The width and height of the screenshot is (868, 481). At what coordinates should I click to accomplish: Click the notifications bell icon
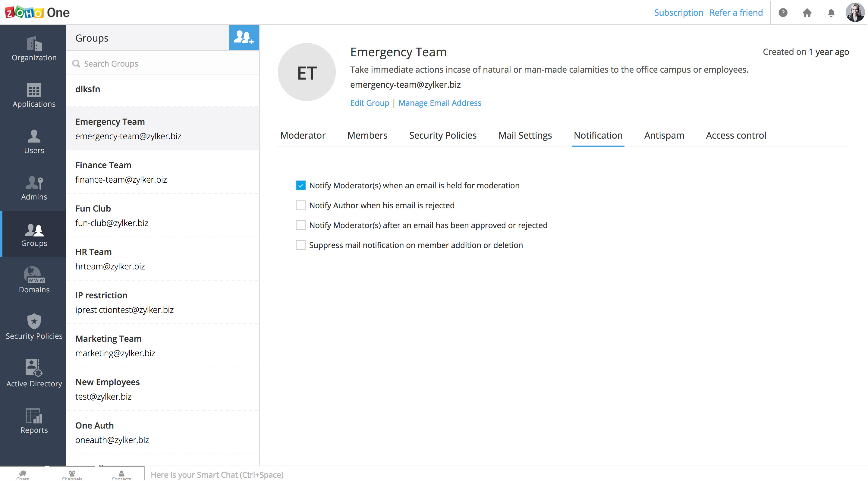[831, 13]
